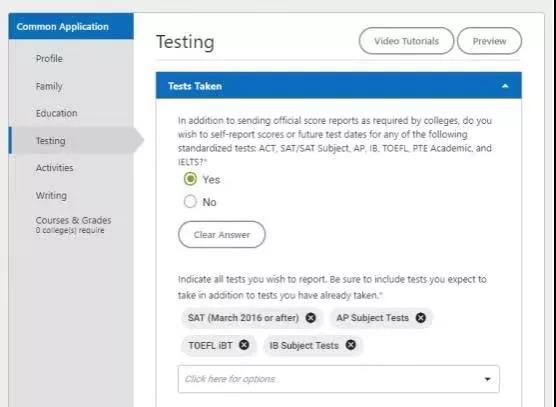Screen dimensions: 556x407
Task: Clear the self-report answer
Action: 222,234
